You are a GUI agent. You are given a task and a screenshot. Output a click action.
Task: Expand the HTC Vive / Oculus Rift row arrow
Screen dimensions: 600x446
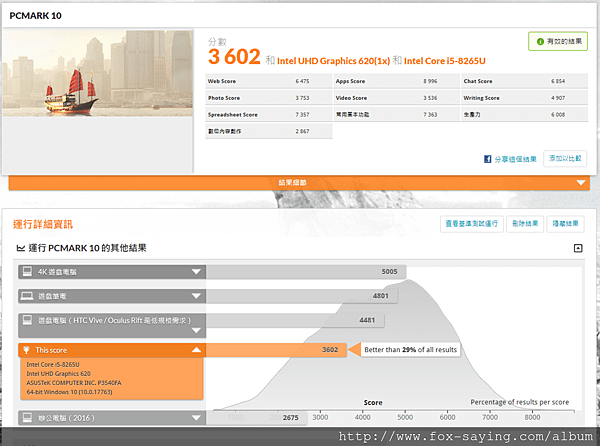pos(196,330)
